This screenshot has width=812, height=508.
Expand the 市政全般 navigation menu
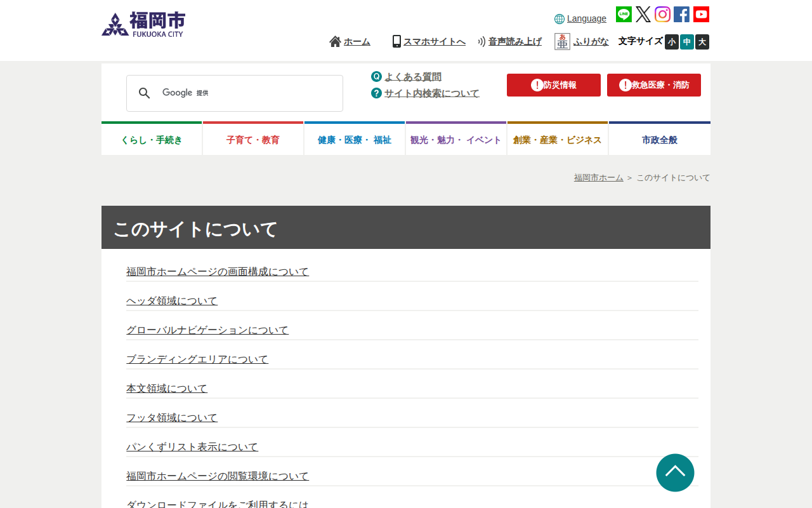coord(659,140)
